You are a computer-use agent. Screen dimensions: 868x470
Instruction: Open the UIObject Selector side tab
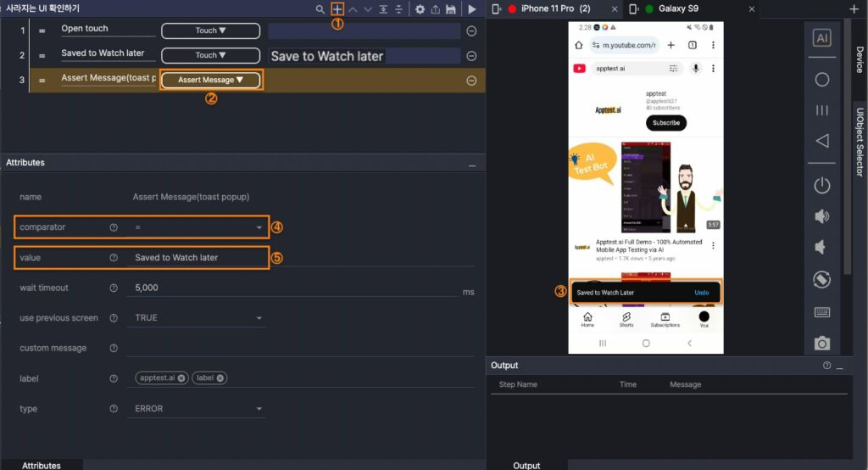(860, 142)
